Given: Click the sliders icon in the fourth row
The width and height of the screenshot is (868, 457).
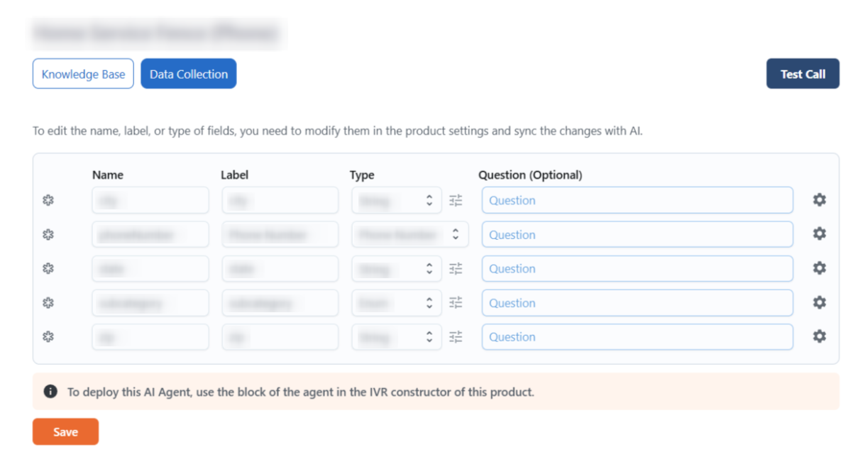Looking at the screenshot, I should (x=456, y=303).
